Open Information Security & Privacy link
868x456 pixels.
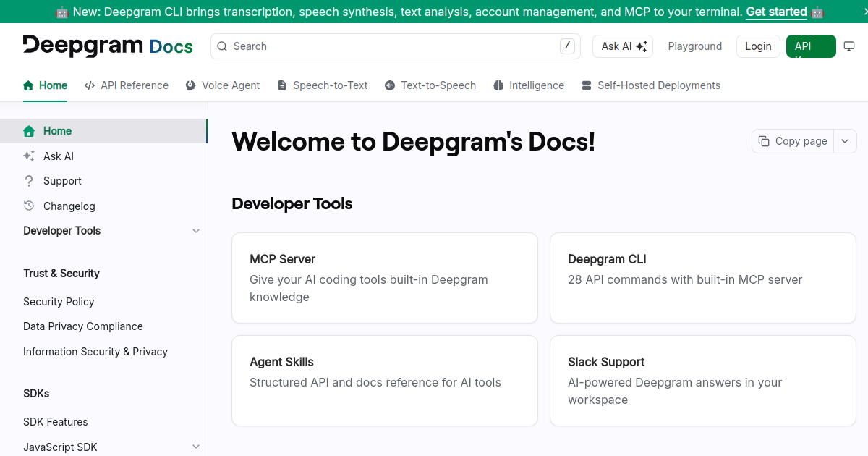point(95,352)
